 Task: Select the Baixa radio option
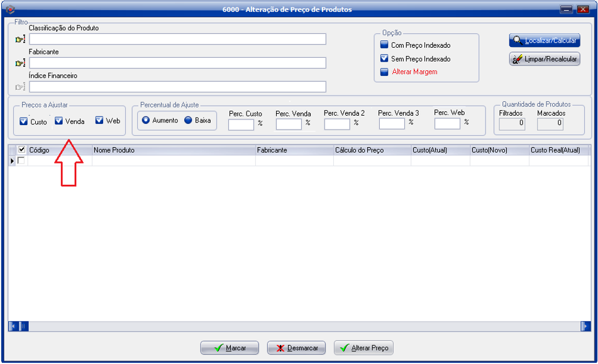pos(188,120)
